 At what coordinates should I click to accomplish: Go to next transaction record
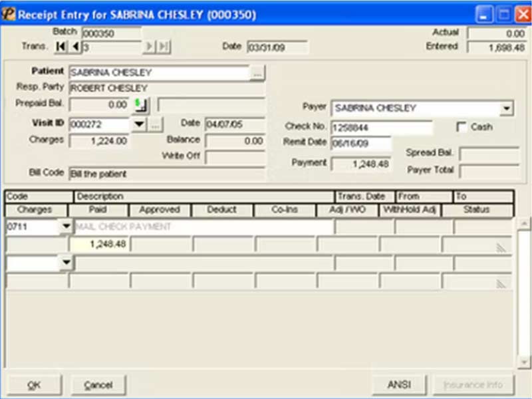(x=149, y=47)
